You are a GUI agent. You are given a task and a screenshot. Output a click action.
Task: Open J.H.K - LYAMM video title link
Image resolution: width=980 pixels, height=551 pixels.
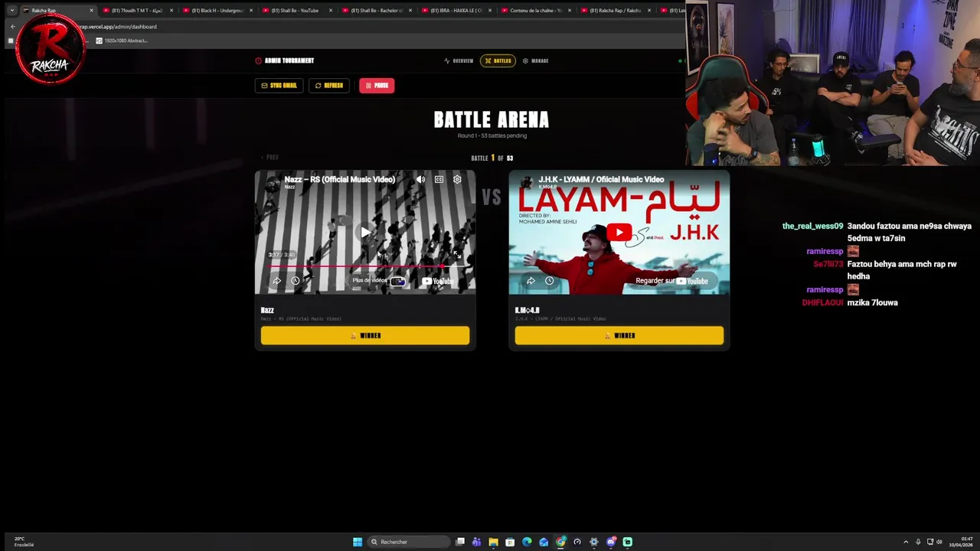(x=601, y=179)
